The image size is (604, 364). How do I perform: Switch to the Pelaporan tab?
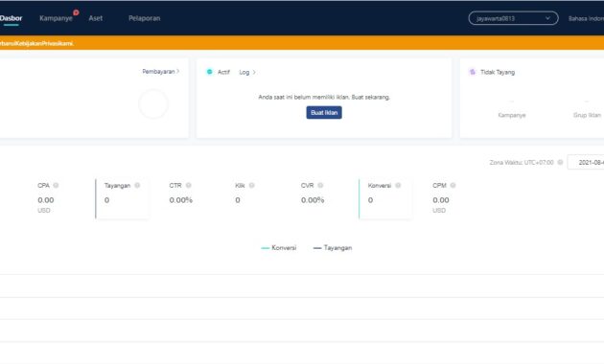pyautogui.click(x=144, y=18)
